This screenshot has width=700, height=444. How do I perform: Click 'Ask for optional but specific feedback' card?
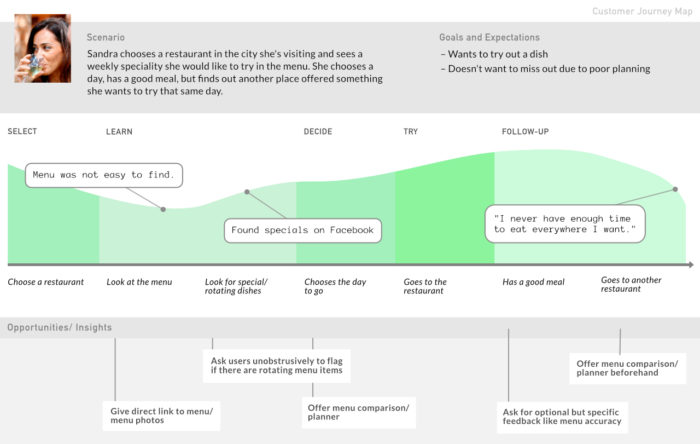(562, 417)
